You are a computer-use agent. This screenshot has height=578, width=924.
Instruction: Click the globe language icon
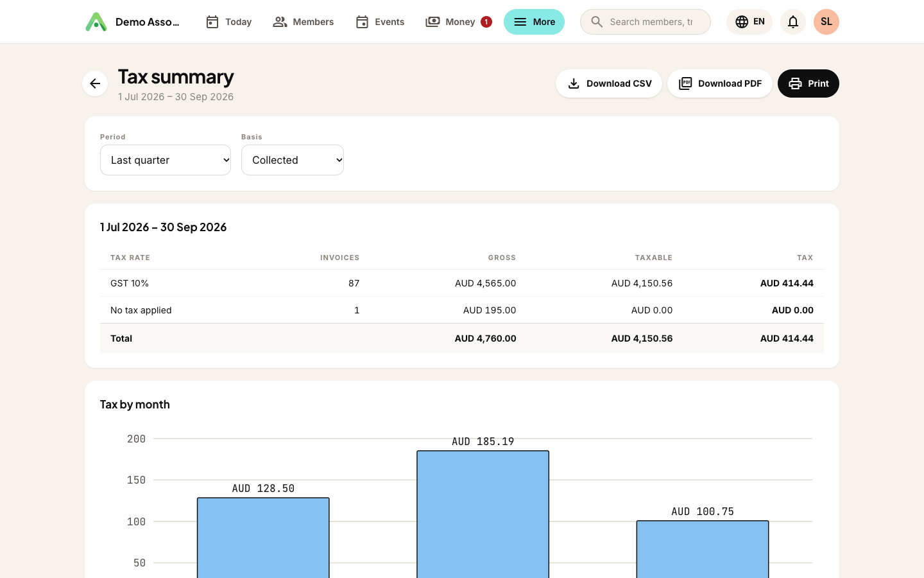(742, 22)
